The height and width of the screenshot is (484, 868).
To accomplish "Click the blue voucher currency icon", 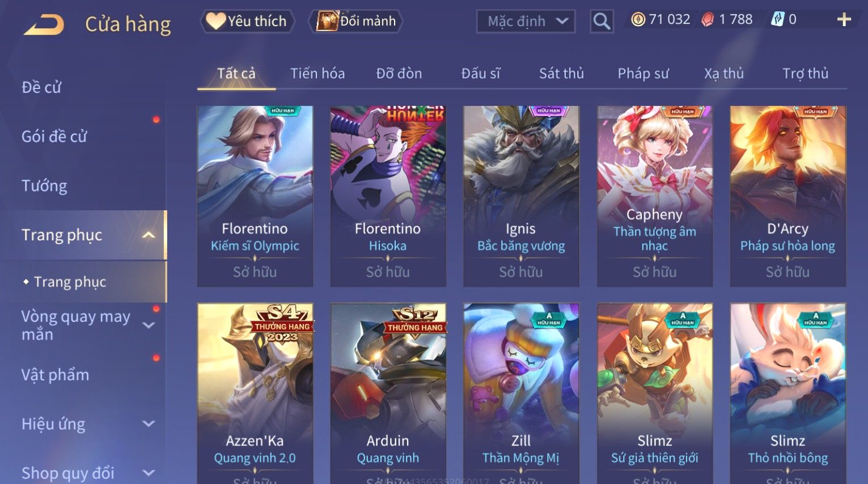I will click(x=777, y=20).
